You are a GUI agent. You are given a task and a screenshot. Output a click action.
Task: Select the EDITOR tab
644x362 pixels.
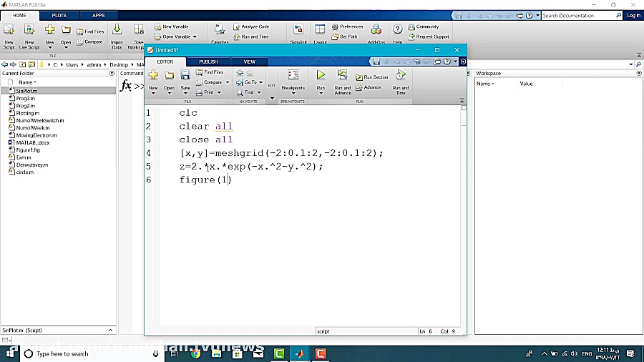[x=165, y=62]
